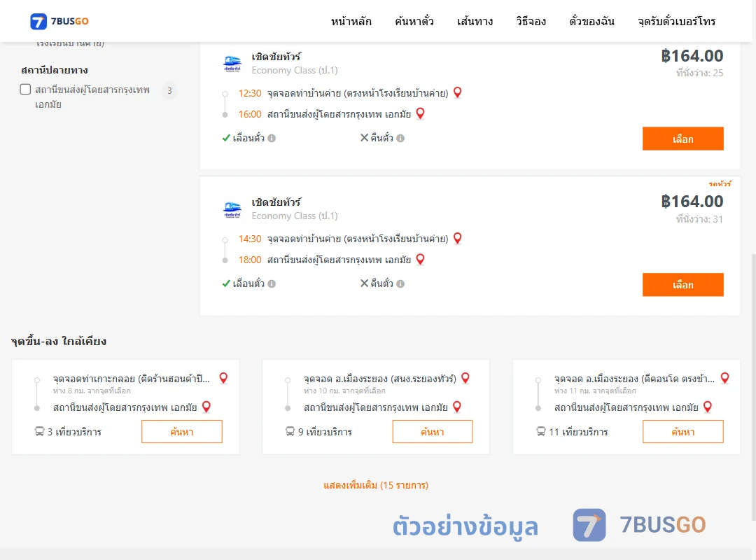The width and height of the screenshot is (756, 560).
Task: Click คืนตั๋ว label on 14:30 trip
Action: pos(382,283)
